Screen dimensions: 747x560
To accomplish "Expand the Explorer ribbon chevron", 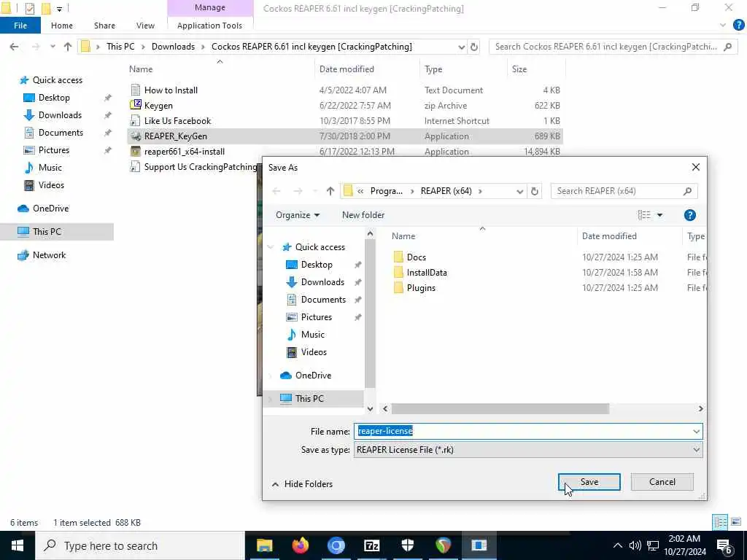I will pos(723,26).
